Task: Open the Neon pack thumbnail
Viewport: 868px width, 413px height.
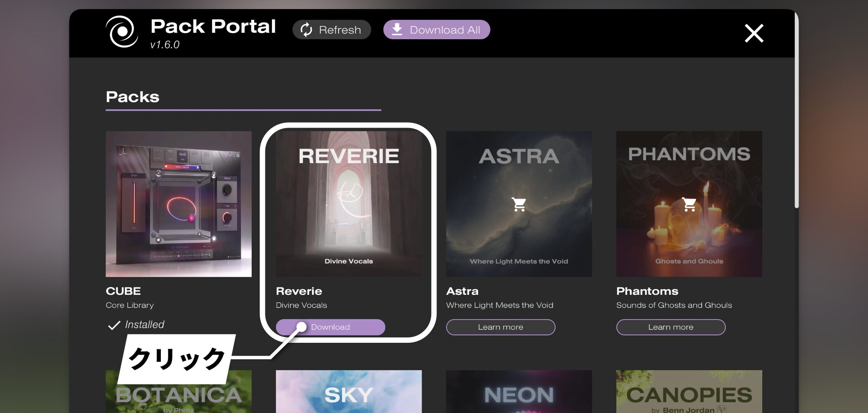Action: (x=519, y=392)
